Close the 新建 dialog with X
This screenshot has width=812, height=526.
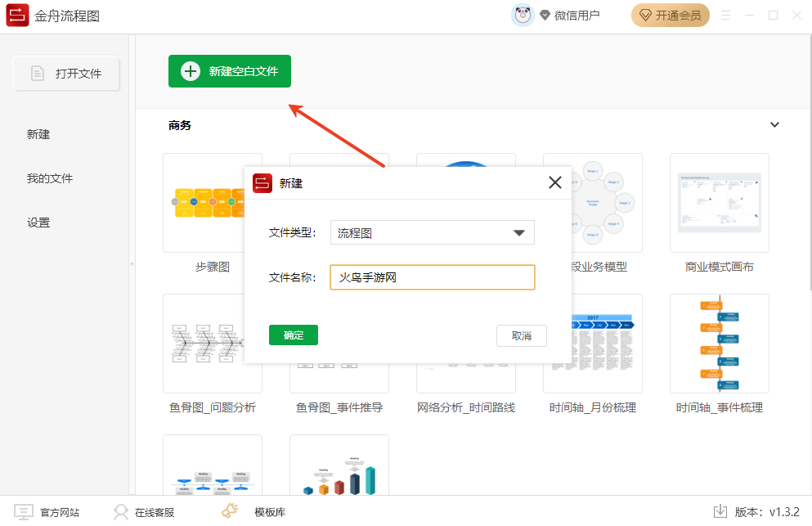click(x=555, y=182)
